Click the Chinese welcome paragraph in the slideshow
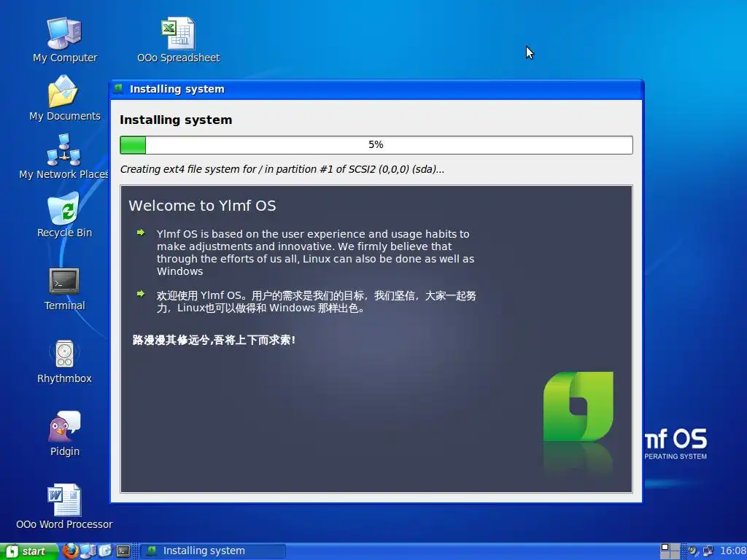 317,301
